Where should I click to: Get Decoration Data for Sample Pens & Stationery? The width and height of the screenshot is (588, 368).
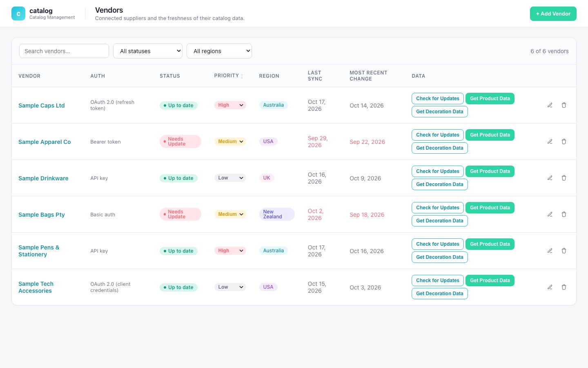[440, 257]
